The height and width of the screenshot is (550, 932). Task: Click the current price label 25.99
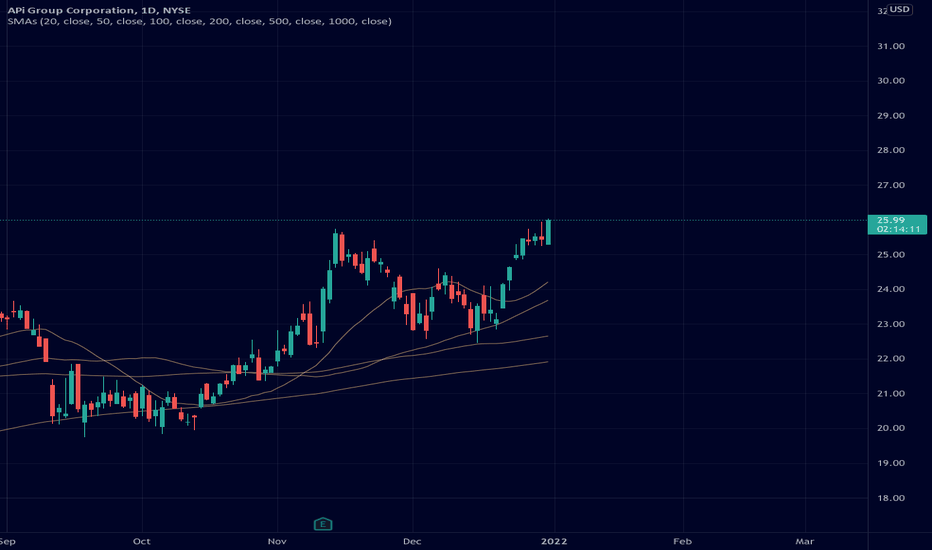pyautogui.click(x=890, y=220)
